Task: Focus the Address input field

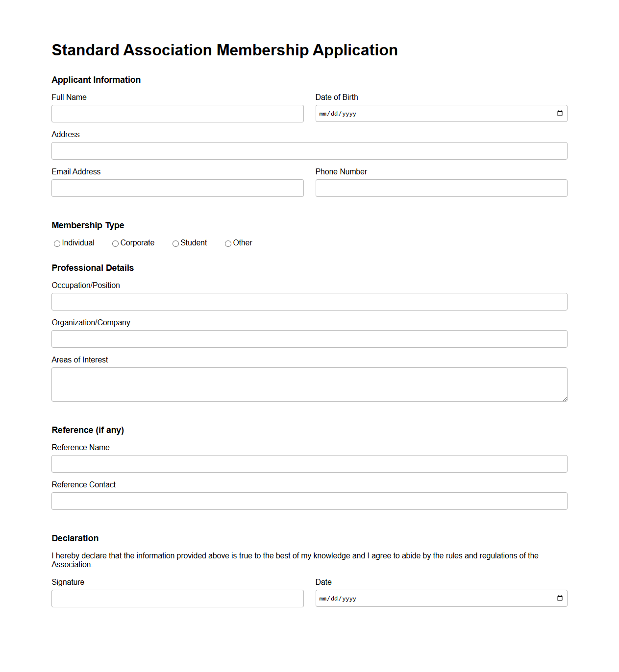Action: pos(309,150)
